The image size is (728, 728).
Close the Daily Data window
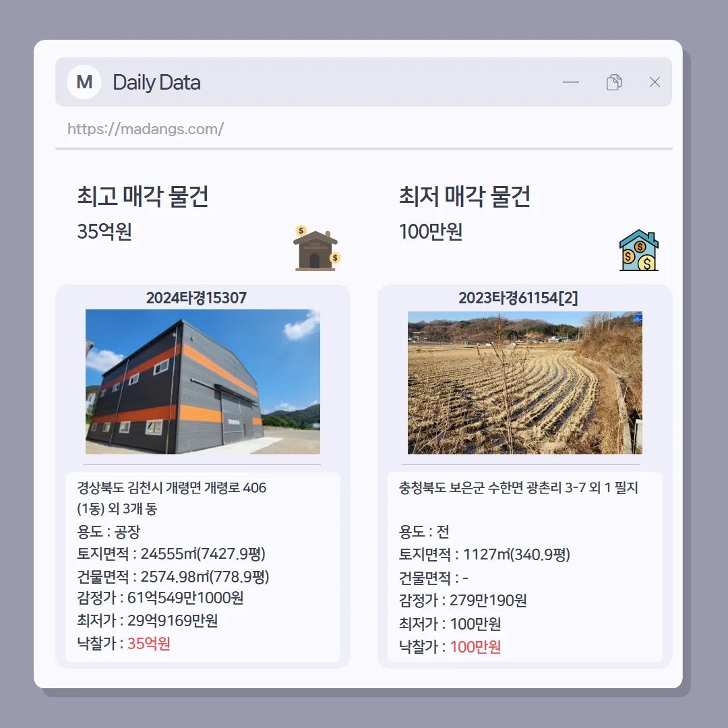point(655,82)
